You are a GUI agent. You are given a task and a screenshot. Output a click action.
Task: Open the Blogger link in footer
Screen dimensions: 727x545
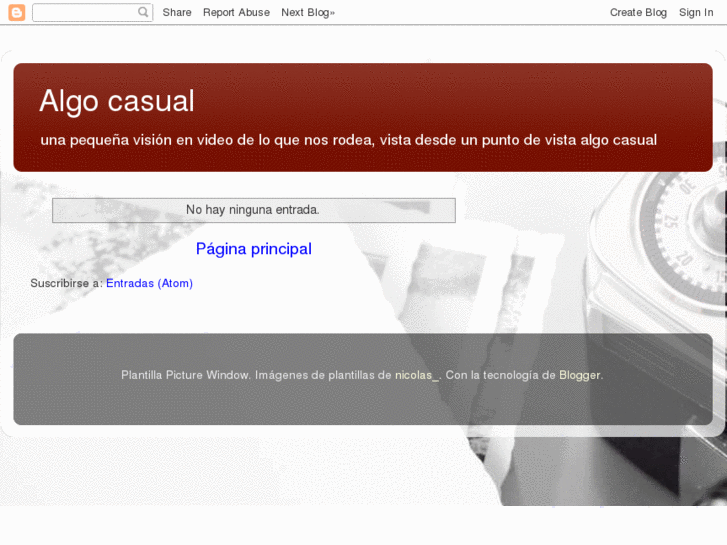click(580, 375)
